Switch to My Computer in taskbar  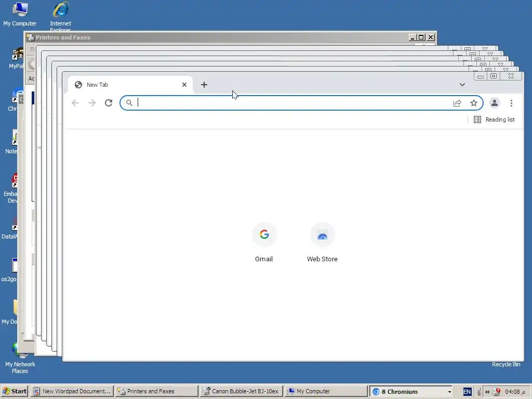326,391
